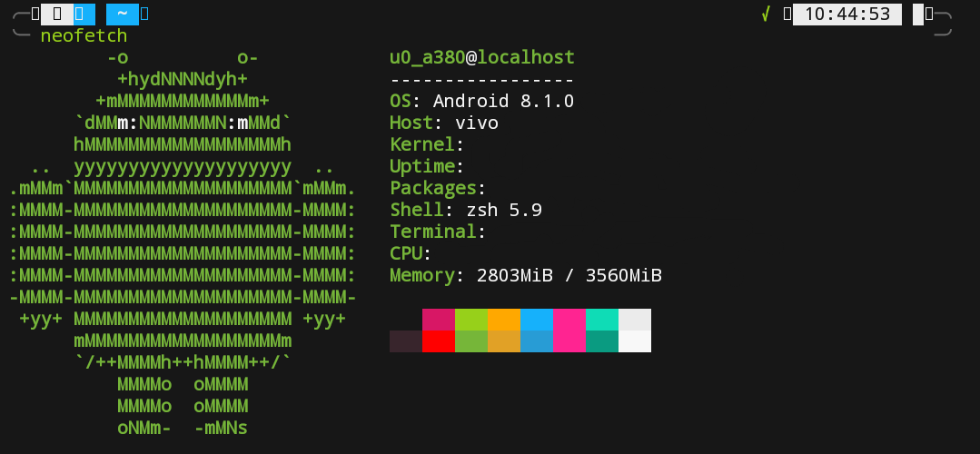Click the orange swatch in top row
Image resolution: width=980 pixels, height=454 pixels.
click(504, 320)
